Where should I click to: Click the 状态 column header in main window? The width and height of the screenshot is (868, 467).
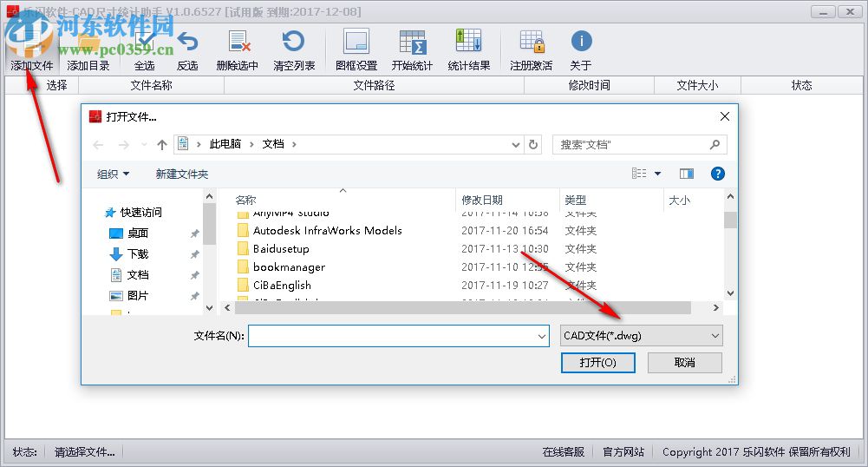[801, 85]
